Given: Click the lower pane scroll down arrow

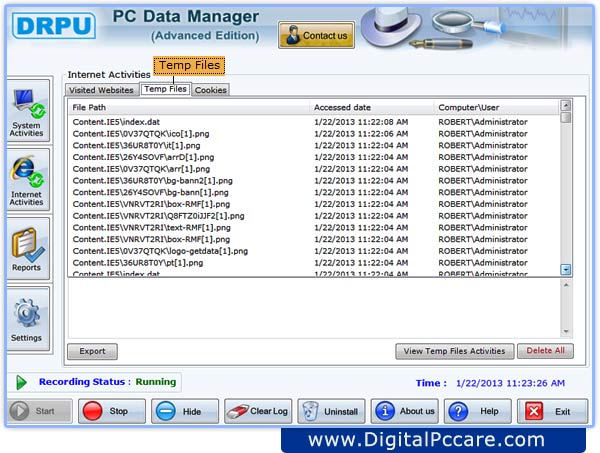Looking at the screenshot, I should pyautogui.click(x=566, y=331).
